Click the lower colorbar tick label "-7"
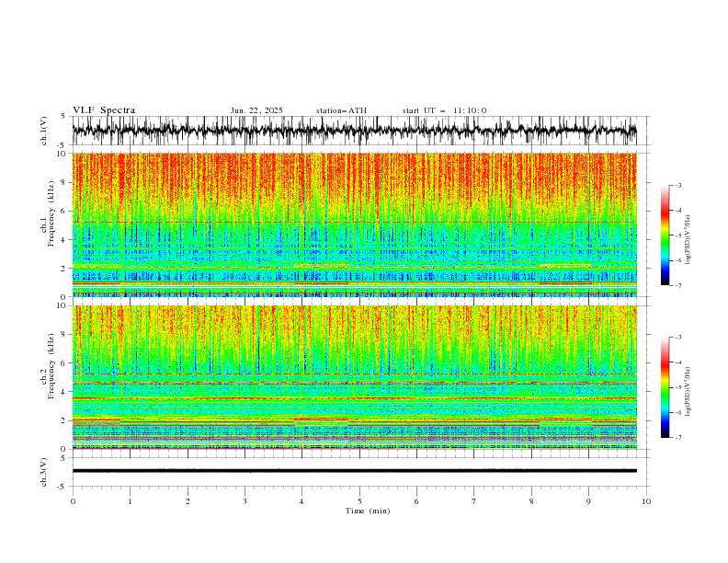The image size is (728, 563). [x=678, y=438]
